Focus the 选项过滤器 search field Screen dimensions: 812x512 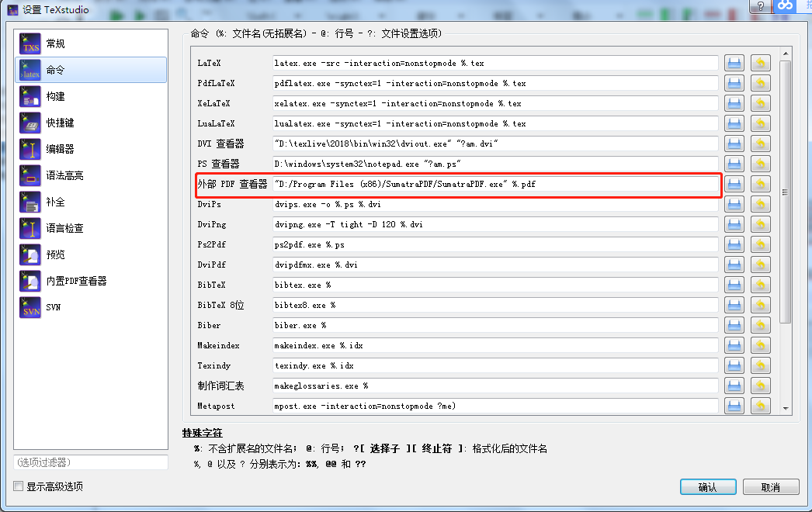pos(91,462)
